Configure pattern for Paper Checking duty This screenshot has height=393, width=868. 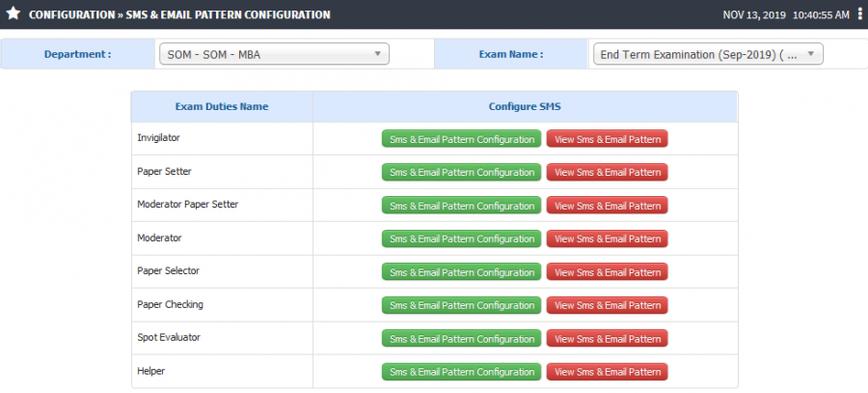[x=461, y=305]
